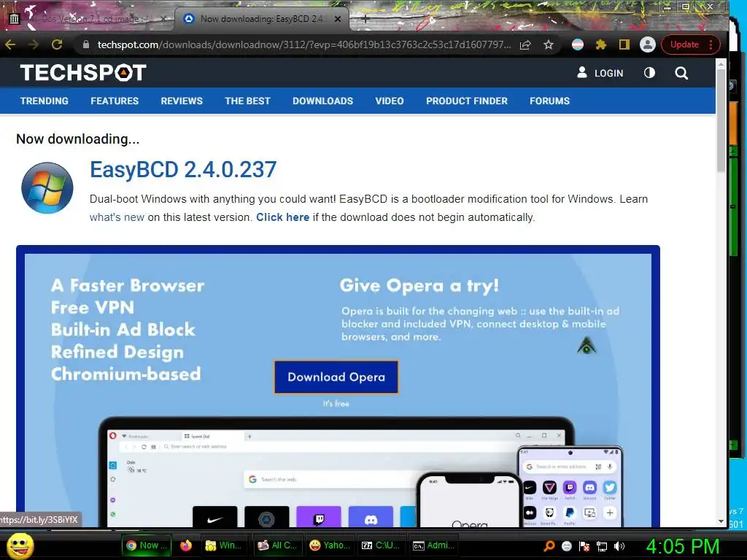The image size is (747, 560).
Task: Open THE BEST section
Action: coord(247,101)
